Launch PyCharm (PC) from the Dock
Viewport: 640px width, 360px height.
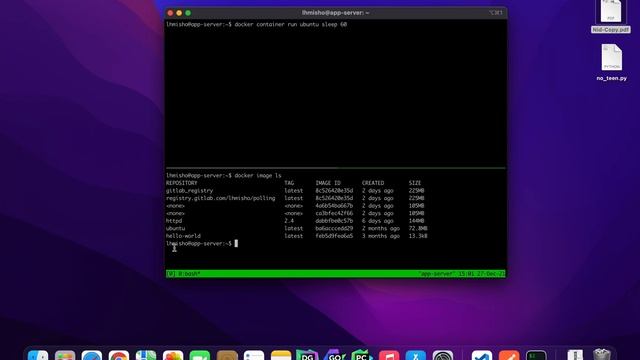(x=362, y=355)
